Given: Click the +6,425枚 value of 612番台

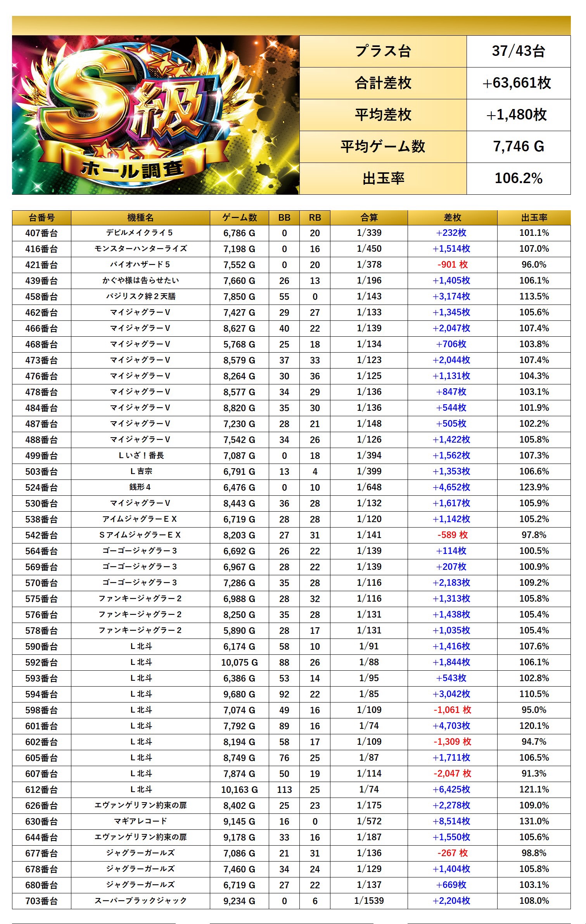Looking at the screenshot, I should pyautogui.click(x=452, y=789).
